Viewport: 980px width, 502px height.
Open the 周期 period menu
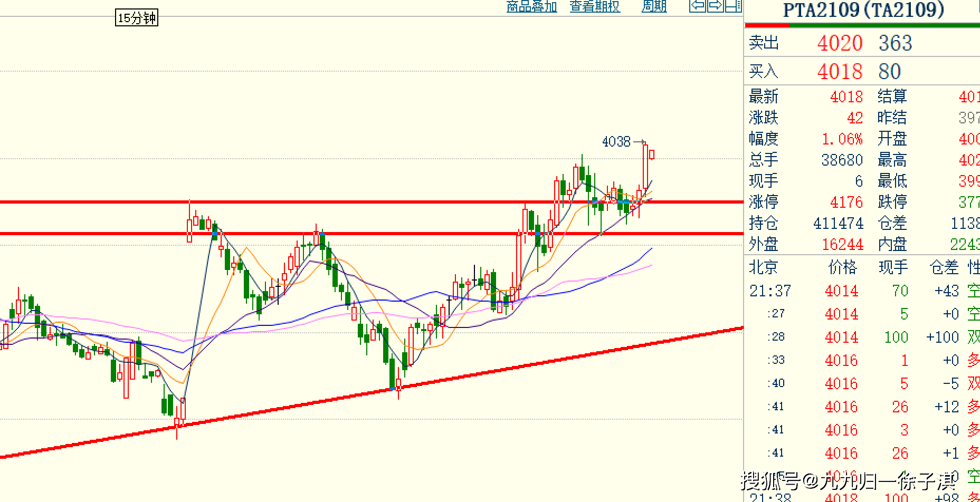click(654, 6)
